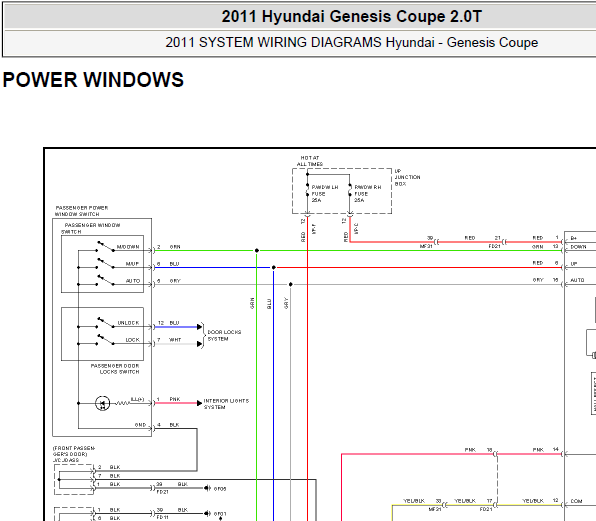Click the 'DOOR LOCKS SYSTEM' reference
This screenshot has width=596, height=521.
(224, 335)
